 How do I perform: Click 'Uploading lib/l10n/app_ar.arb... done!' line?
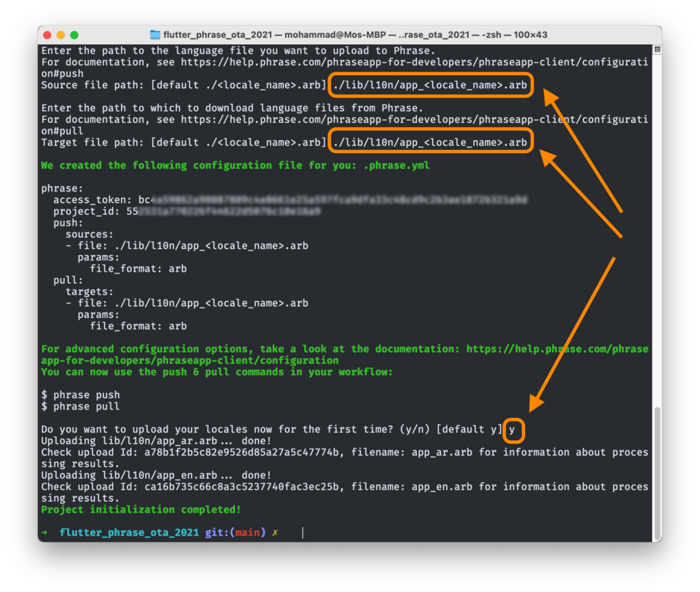157,441
